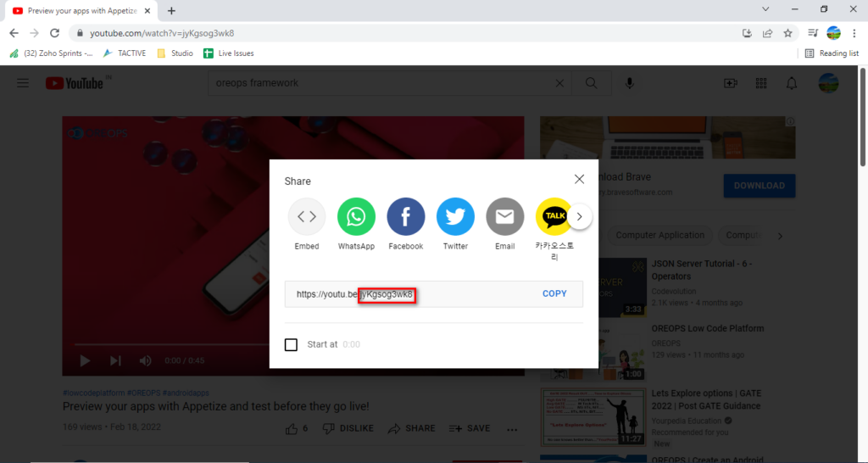This screenshot has width=868, height=463.
Task: Go to YouTube home via logo
Action: click(75, 83)
